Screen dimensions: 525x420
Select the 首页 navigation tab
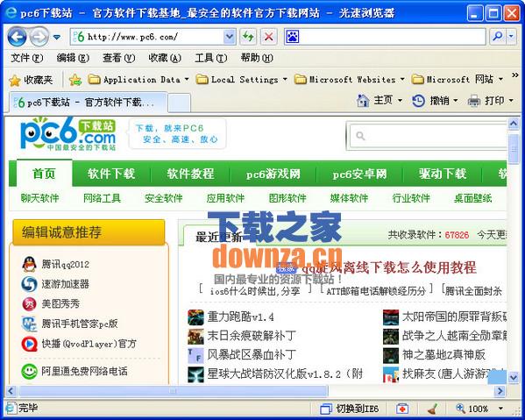44,174
